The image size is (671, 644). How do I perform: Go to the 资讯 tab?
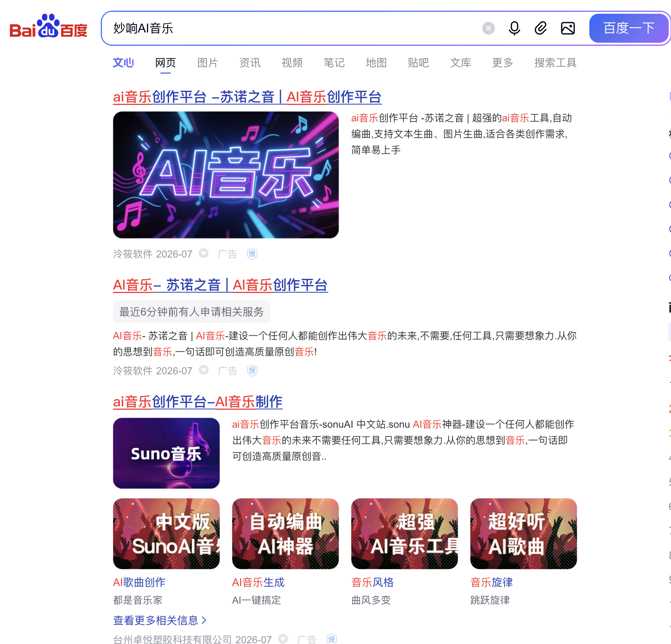250,63
